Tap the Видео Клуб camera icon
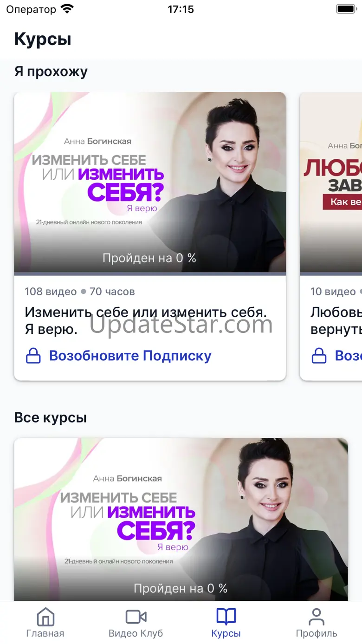Image resolution: width=362 pixels, height=644 pixels. 136,617
